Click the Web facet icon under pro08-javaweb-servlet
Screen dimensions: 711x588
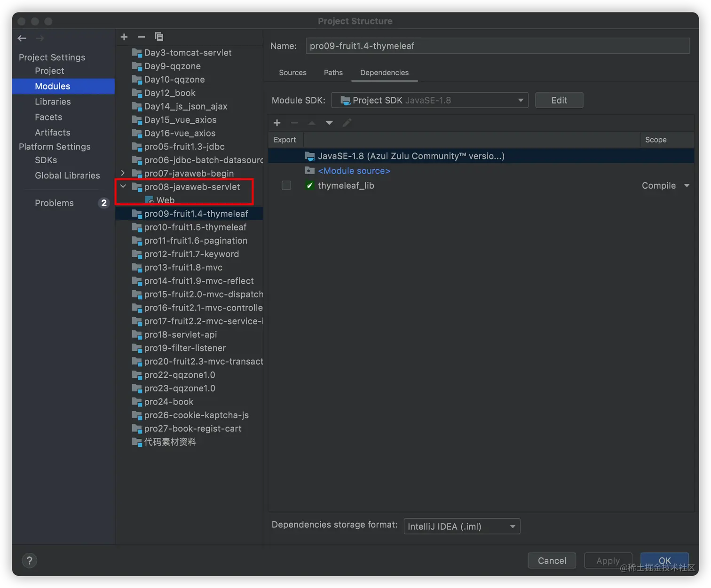[150, 200]
